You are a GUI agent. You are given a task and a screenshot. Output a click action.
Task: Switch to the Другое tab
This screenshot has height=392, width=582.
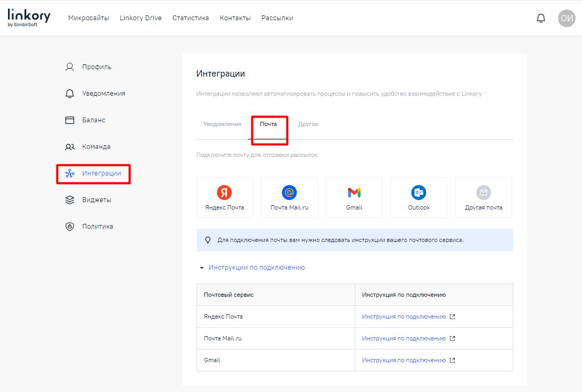[x=308, y=124]
